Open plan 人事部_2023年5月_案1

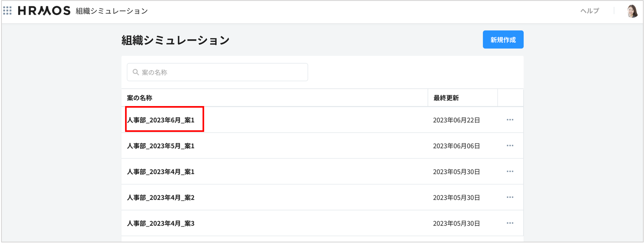click(x=161, y=146)
